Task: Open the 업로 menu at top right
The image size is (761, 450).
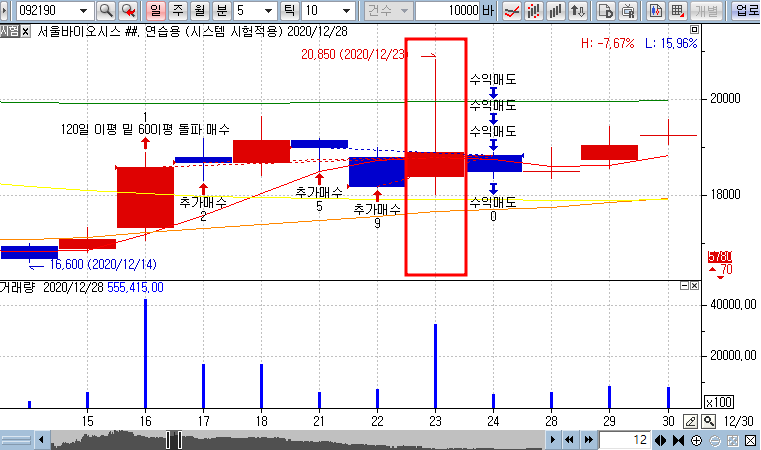Action: 746,11
